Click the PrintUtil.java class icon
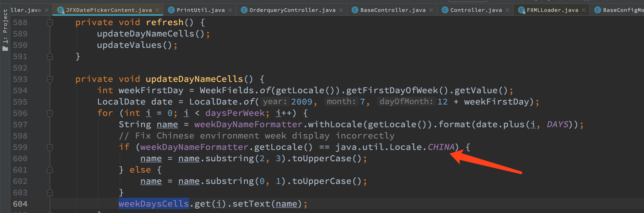 coord(171,10)
